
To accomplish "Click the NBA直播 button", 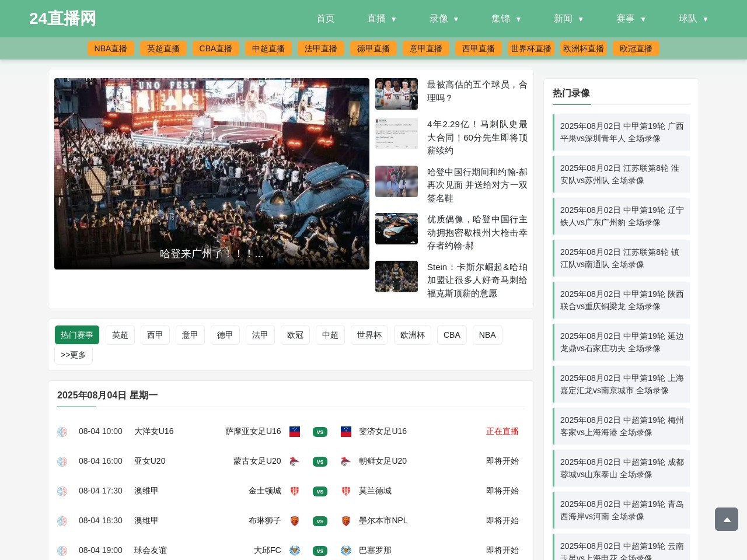I will [111, 48].
